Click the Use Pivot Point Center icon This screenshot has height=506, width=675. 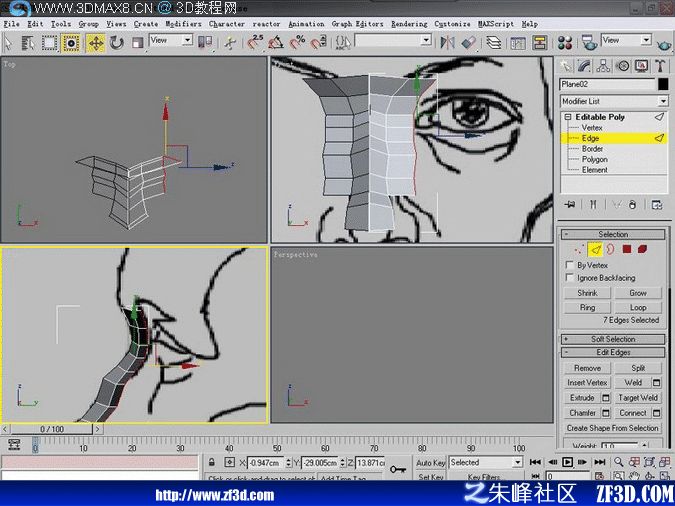(205, 42)
